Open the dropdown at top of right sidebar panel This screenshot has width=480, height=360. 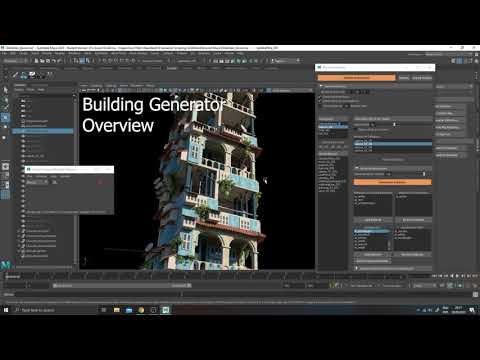point(455,86)
